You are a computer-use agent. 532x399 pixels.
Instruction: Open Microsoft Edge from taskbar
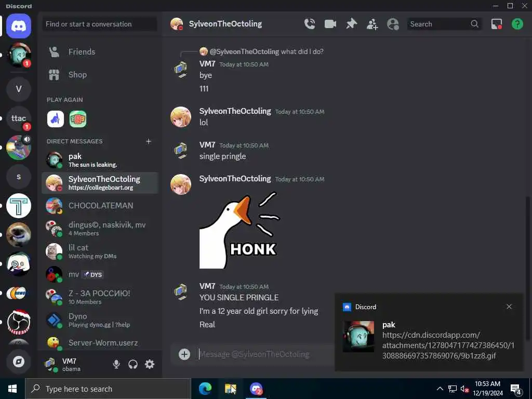[x=205, y=389]
